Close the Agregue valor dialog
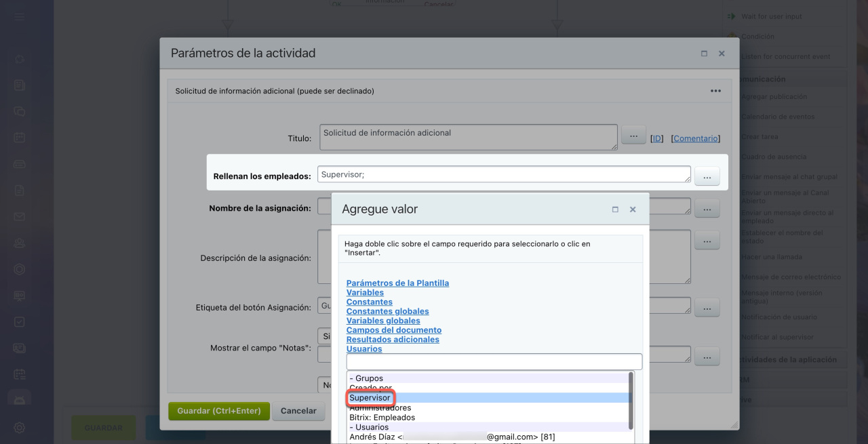 tap(633, 209)
